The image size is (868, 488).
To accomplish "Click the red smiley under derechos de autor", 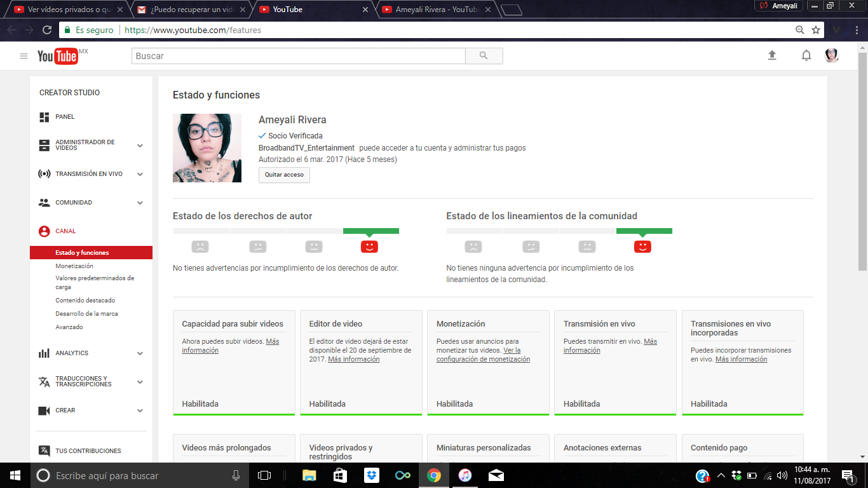I will 369,246.
